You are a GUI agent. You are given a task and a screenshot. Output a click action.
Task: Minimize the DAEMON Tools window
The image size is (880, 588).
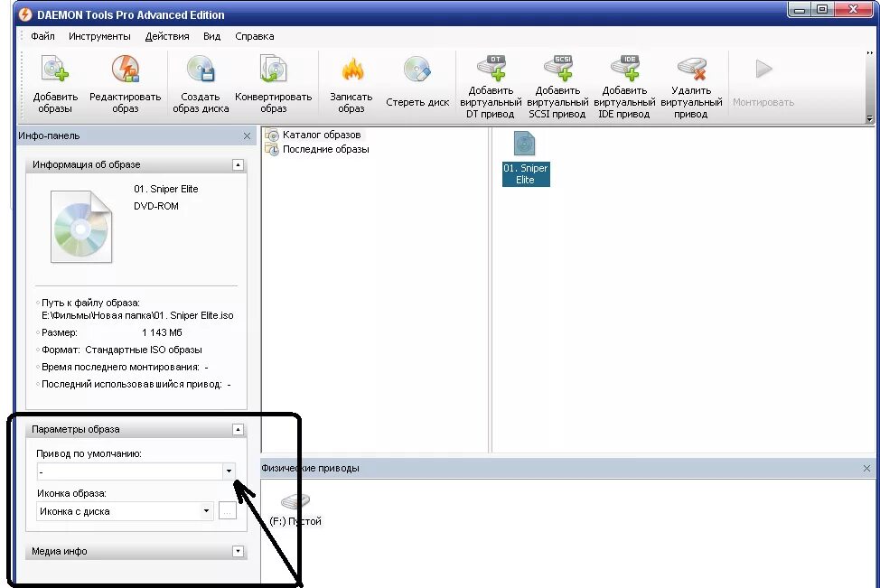[x=800, y=10]
